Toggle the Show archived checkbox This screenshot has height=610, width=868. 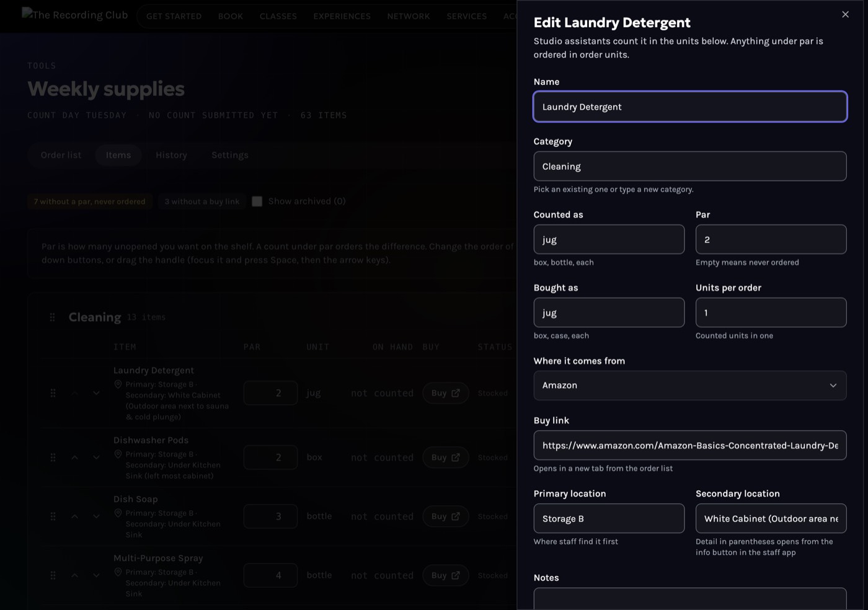(257, 201)
